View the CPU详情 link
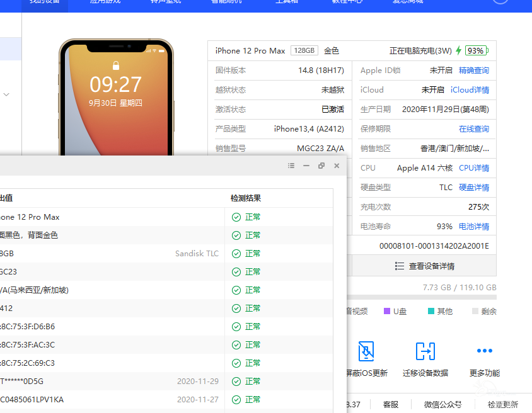Viewport: 532px width, 413px height. [x=474, y=168]
